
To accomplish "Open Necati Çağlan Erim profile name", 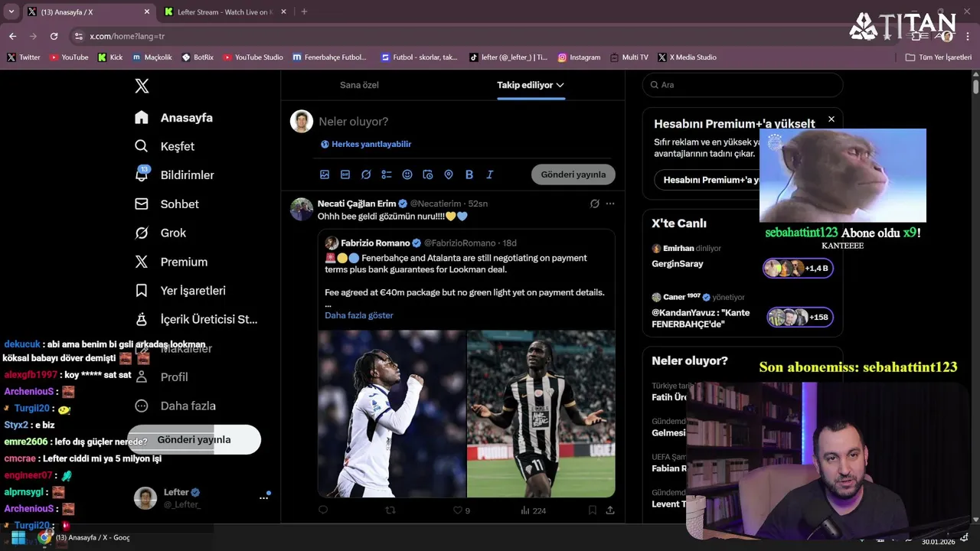I will click(357, 204).
